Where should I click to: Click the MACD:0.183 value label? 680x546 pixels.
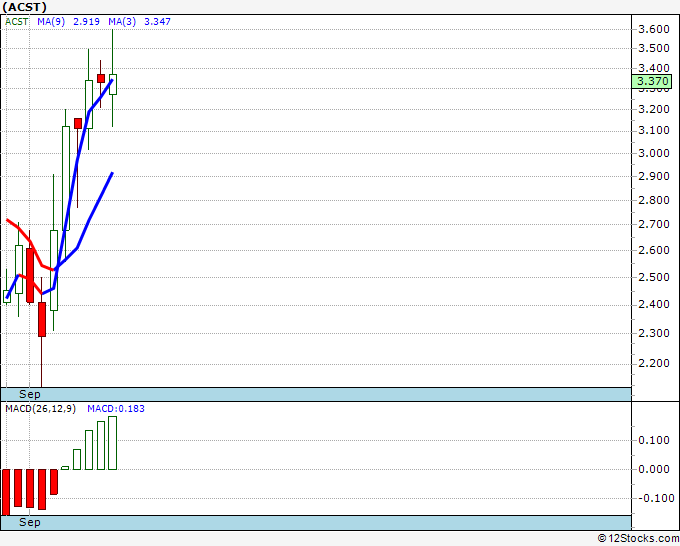(x=116, y=409)
